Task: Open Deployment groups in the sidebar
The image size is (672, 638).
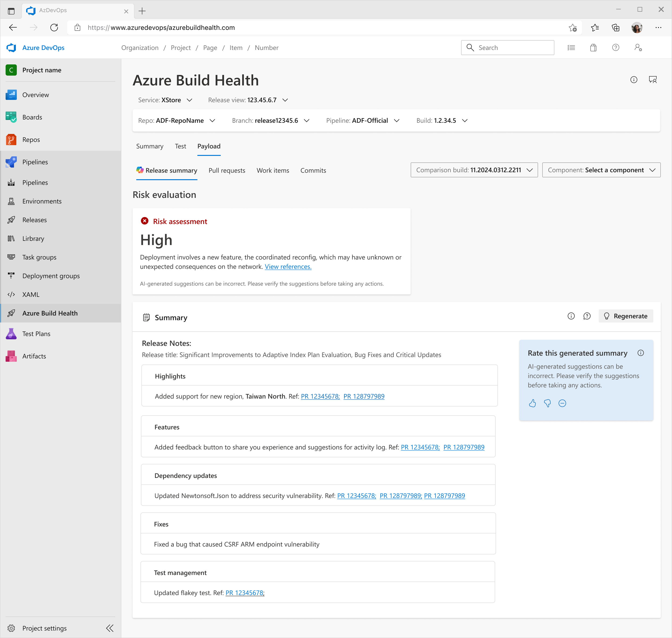Action: coord(51,276)
